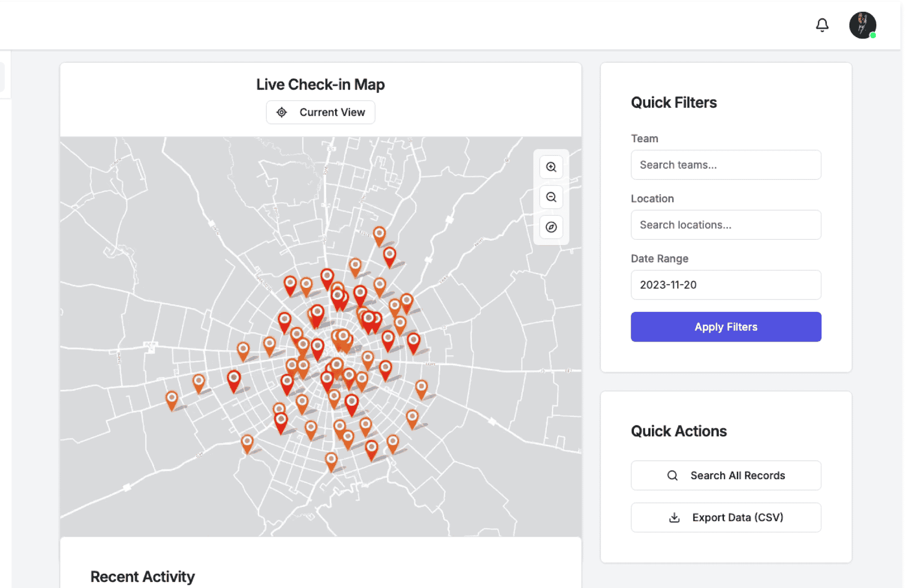This screenshot has width=905, height=588.
Task: Click the Recent Activity heading
Action: pyautogui.click(x=142, y=576)
